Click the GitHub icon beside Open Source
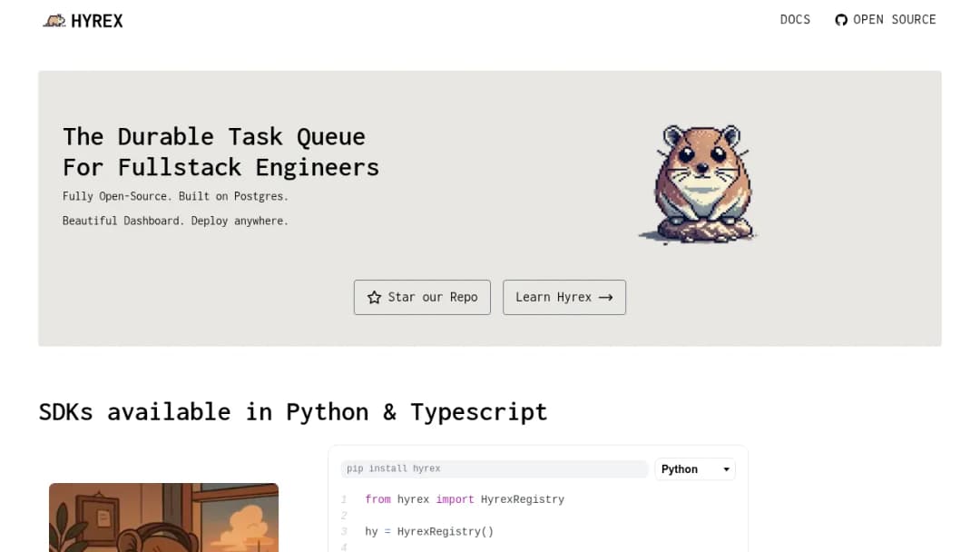 point(841,20)
